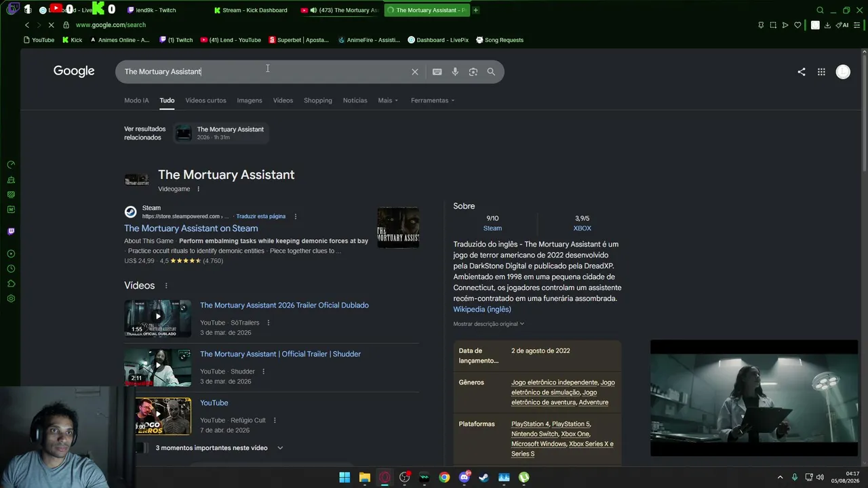Add the page to favorites with the heart icon
This screenshot has height=488, width=868.
(797, 25)
